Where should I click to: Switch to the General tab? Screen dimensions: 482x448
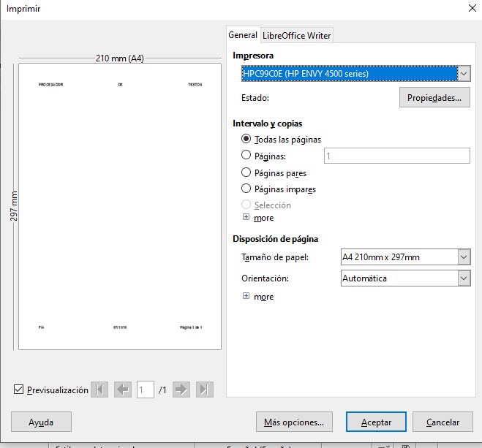[243, 35]
